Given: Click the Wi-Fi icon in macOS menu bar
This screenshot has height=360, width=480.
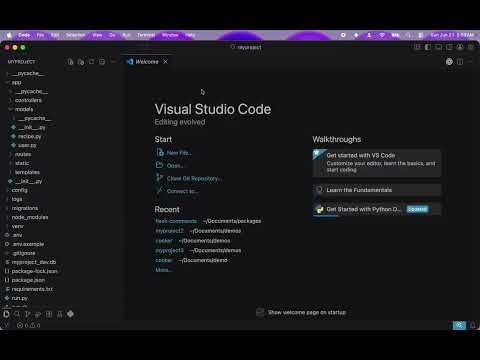Looking at the screenshot, I should (x=382, y=35).
